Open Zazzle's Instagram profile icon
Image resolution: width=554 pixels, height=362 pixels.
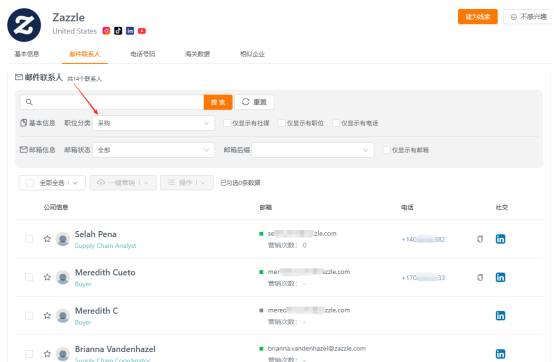(106, 31)
